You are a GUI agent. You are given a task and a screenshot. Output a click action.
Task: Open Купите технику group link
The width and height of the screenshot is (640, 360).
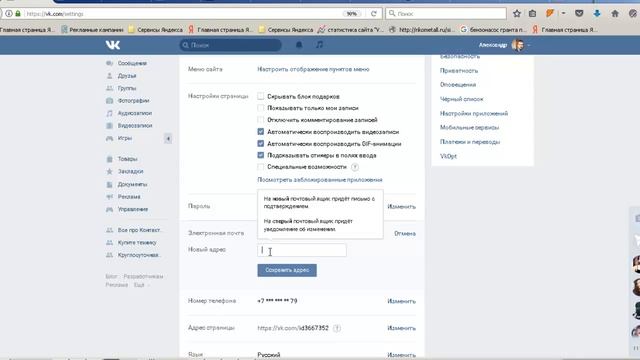137,242
